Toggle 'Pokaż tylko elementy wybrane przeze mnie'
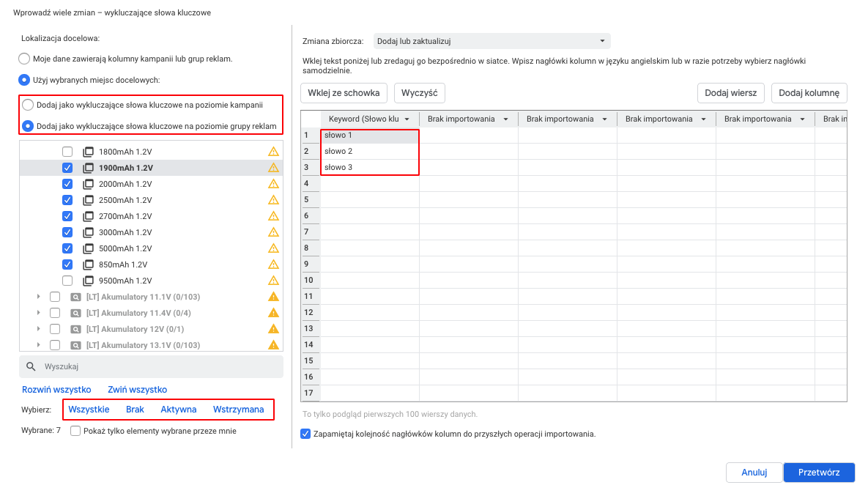868x496 pixels. tap(75, 431)
